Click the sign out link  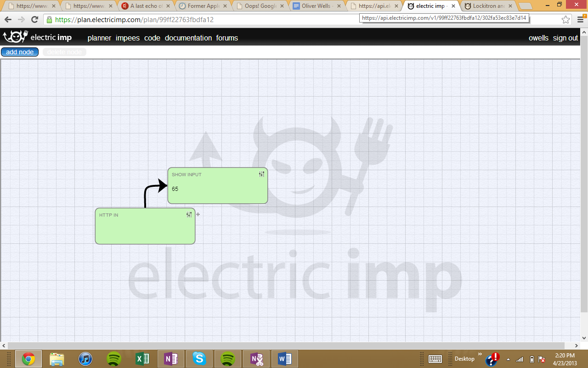tap(565, 38)
